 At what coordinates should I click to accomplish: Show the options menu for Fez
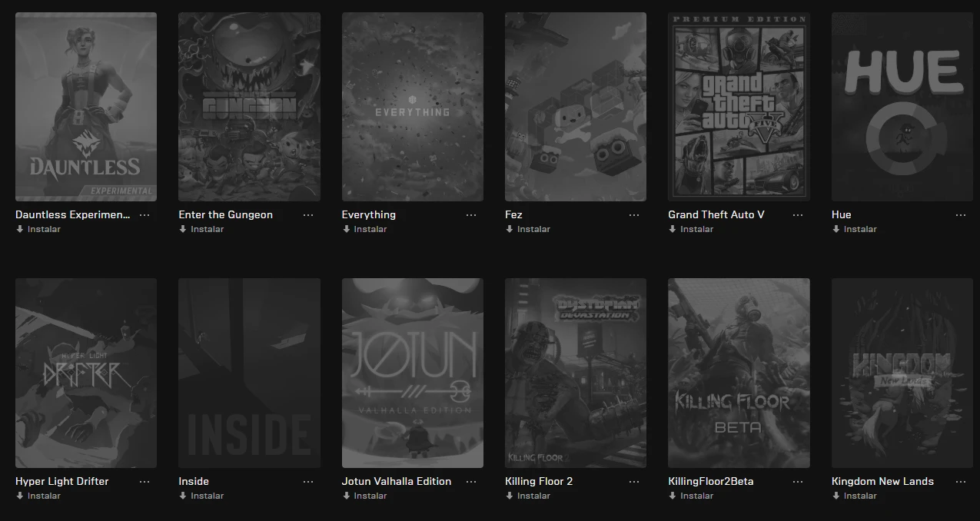pyautogui.click(x=634, y=215)
